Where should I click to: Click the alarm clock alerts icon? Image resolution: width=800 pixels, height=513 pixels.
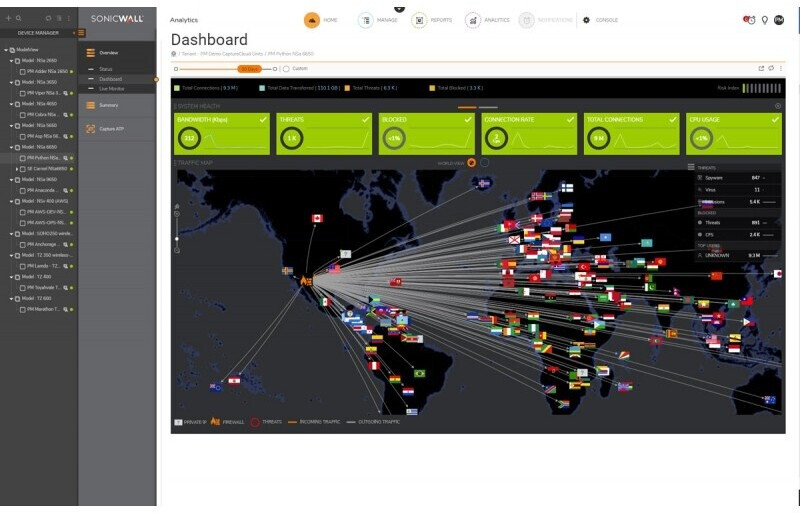(750, 20)
